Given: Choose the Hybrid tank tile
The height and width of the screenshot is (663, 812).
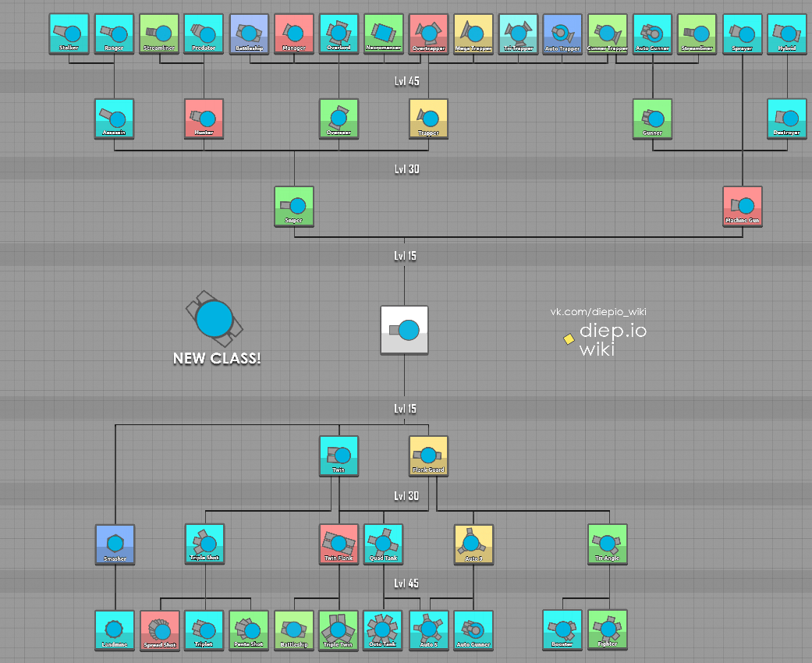Looking at the screenshot, I should pyautogui.click(x=787, y=34).
